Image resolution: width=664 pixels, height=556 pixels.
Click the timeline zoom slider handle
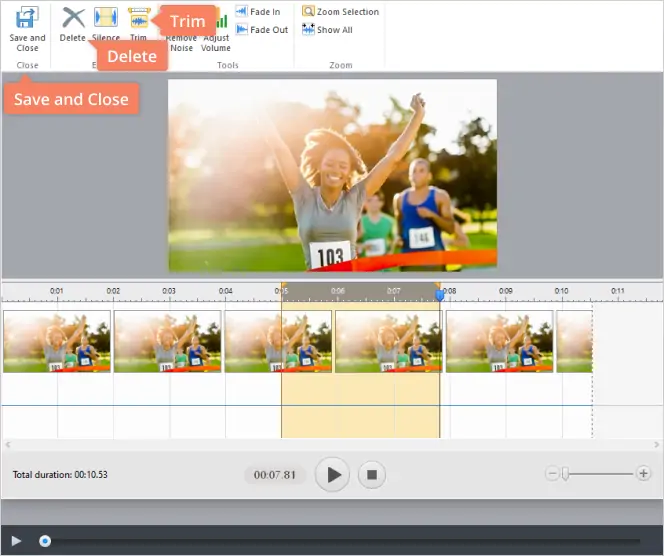[x=565, y=474]
